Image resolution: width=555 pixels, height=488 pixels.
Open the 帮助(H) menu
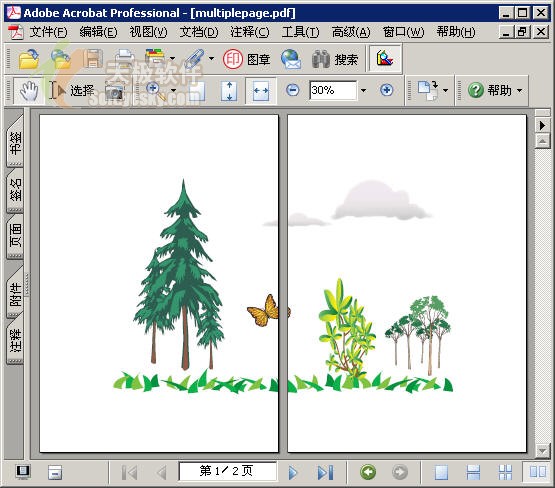tap(456, 32)
